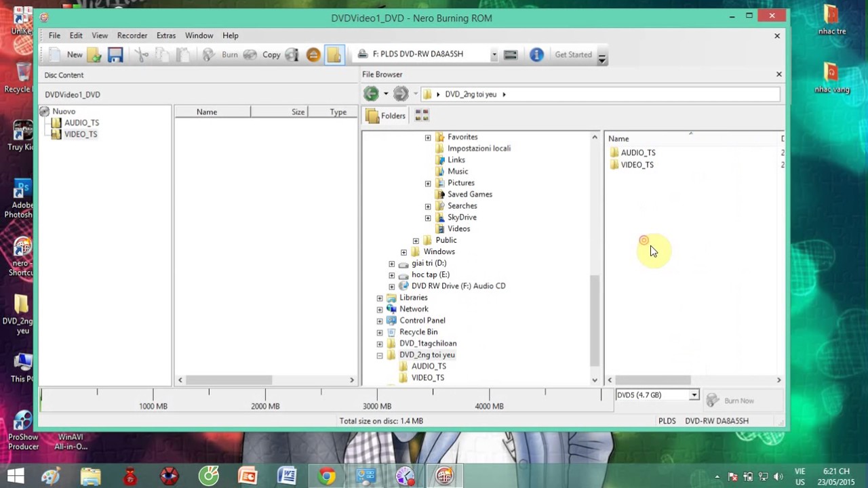Click the Cut scissors icon
868x488 pixels.
[142, 55]
